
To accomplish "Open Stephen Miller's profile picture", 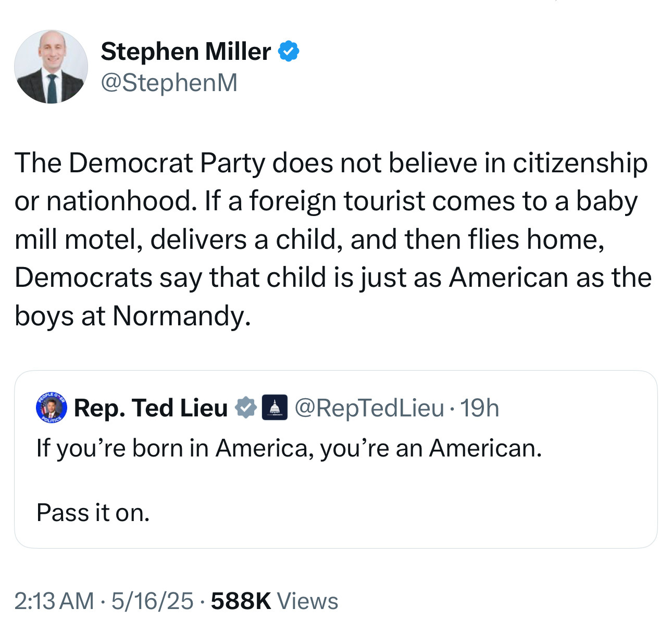I will click(x=51, y=67).
